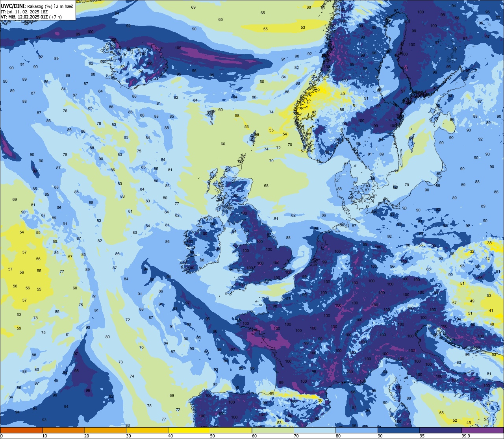Image resolution: width=504 pixels, height=439 pixels.
Task: Click the 10–20 orange legend segment
Action: point(63,430)
